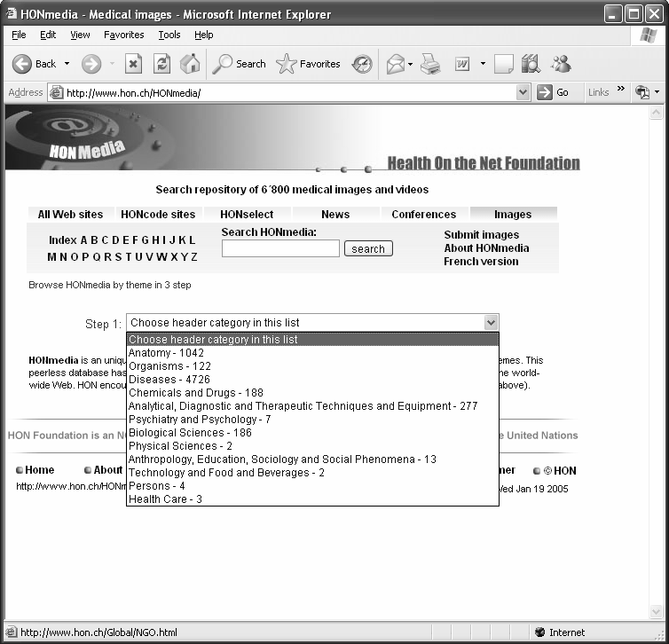This screenshot has height=644, width=669.
Task: Open the Search pane magnifier icon
Action: pos(222,64)
